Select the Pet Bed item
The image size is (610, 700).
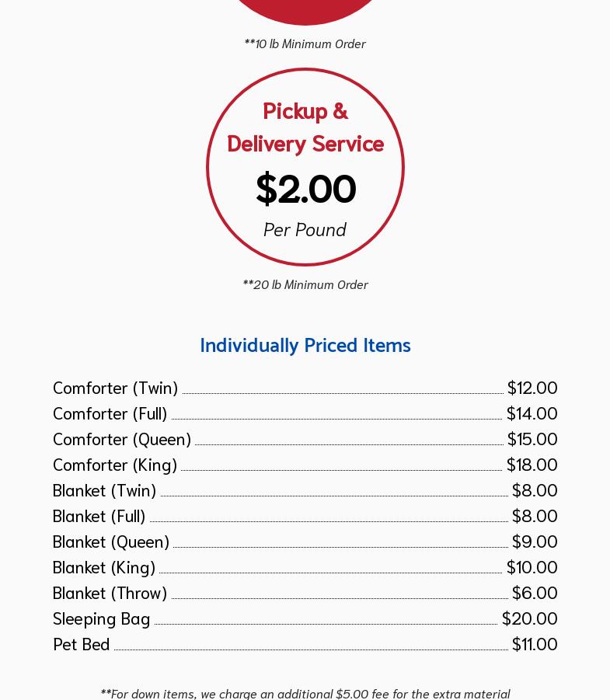click(82, 643)
